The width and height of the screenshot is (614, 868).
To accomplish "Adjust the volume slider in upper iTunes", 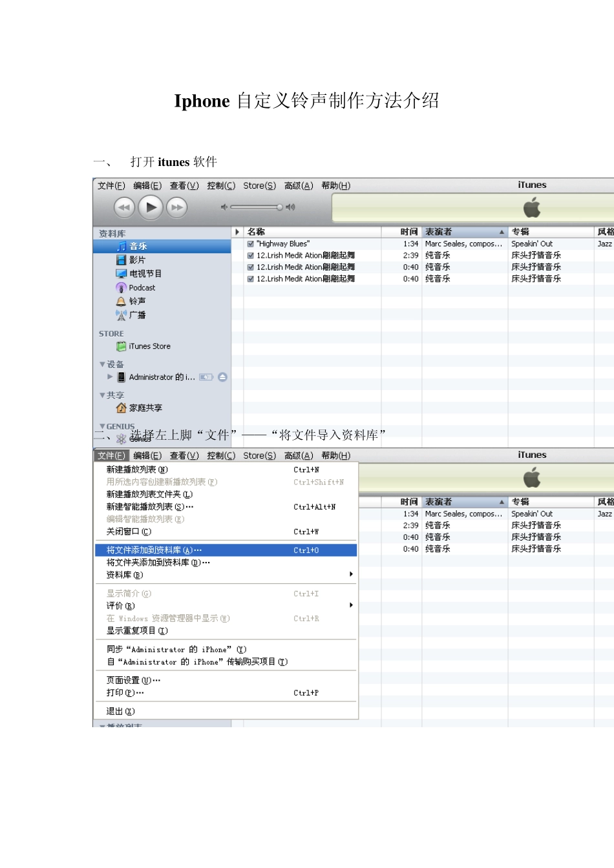I will tap(257, 207).
